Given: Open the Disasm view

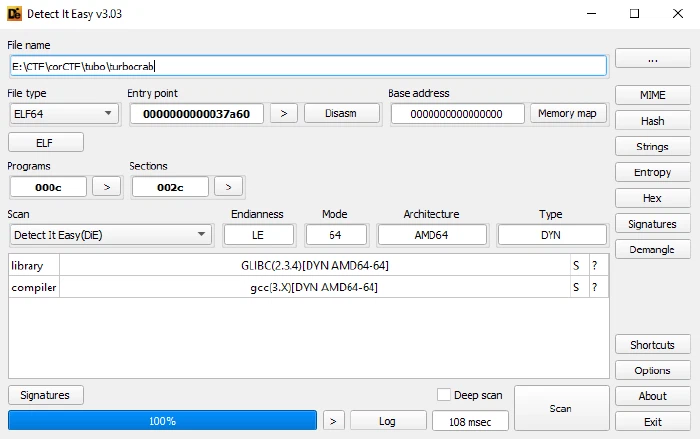Looking at the screenshot, I should (341, 113).
